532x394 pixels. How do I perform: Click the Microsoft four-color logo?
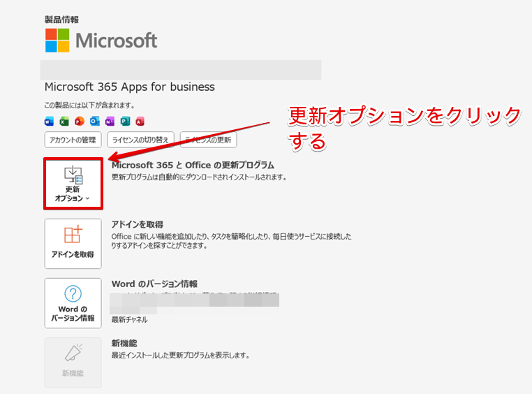click(57, 41)
